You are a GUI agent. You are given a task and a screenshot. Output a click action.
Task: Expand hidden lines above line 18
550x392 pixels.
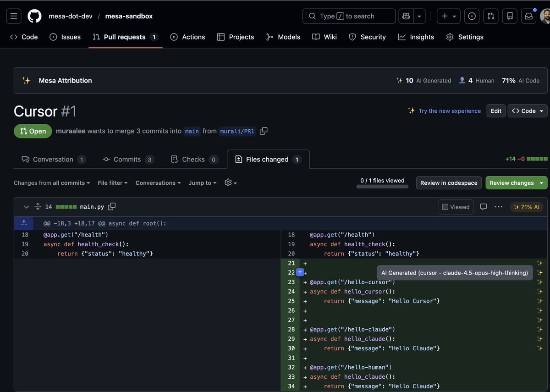click(x=24, y=223)
